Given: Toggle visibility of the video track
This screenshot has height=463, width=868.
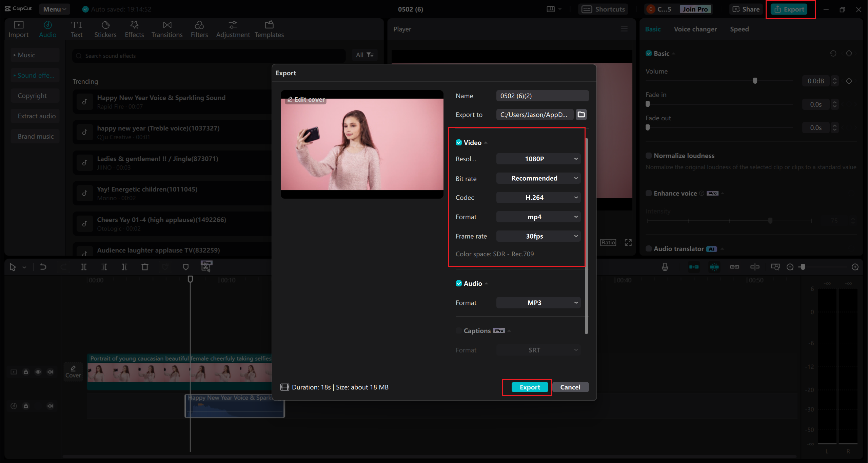Looking at the screenshot, I should (38, 372).
